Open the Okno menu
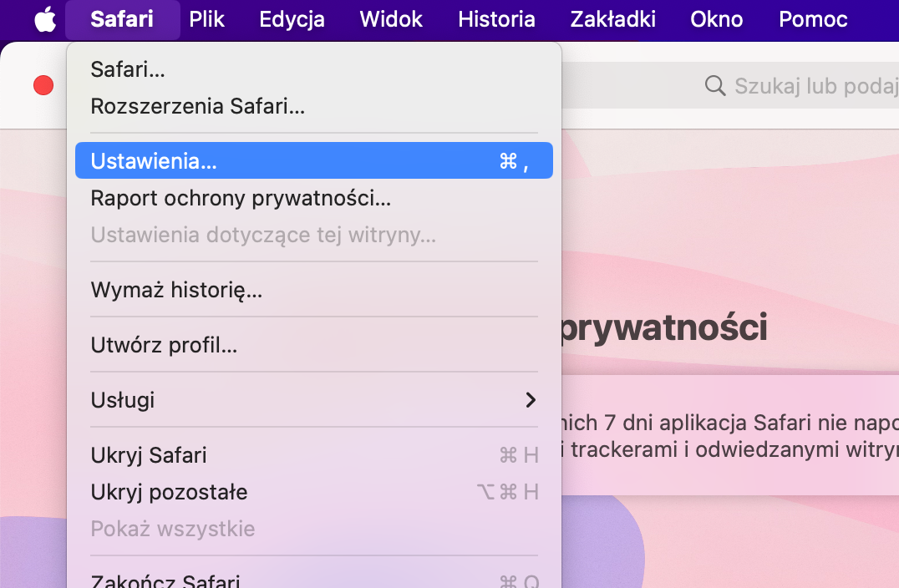 coord(717,19)
